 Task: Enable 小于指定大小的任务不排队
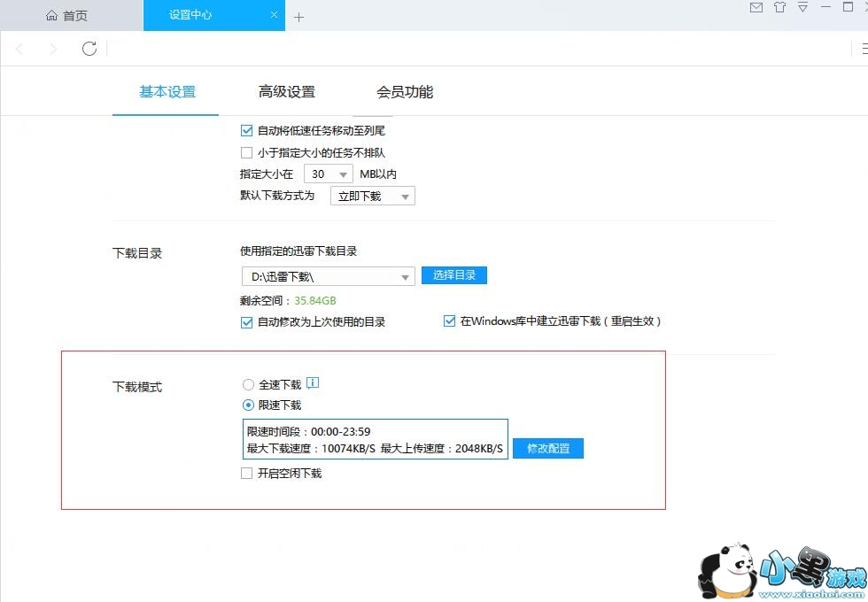(x=247, y=152)
